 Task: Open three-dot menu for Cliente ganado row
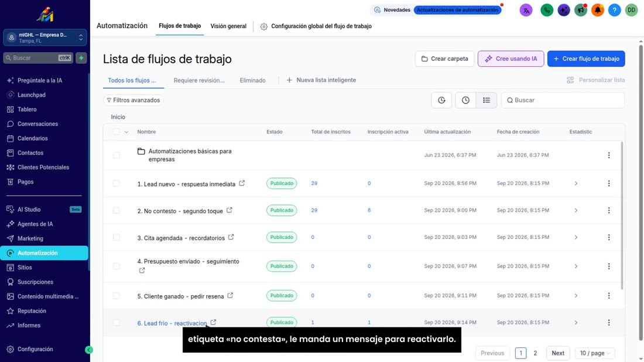[609, 296]
